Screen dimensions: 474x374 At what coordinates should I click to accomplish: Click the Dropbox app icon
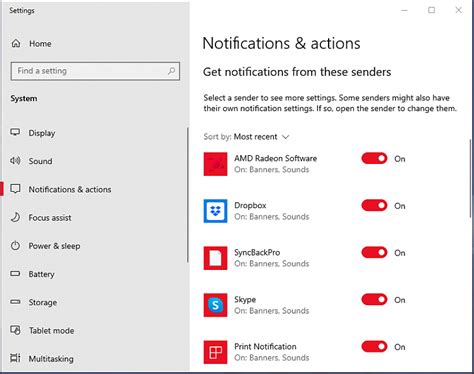[215, 211]
